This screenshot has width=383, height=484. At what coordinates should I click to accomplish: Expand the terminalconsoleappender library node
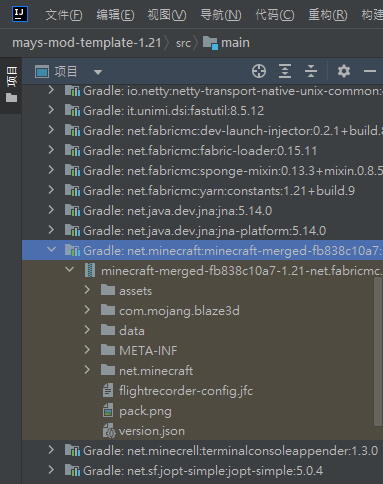click(51, 450)
